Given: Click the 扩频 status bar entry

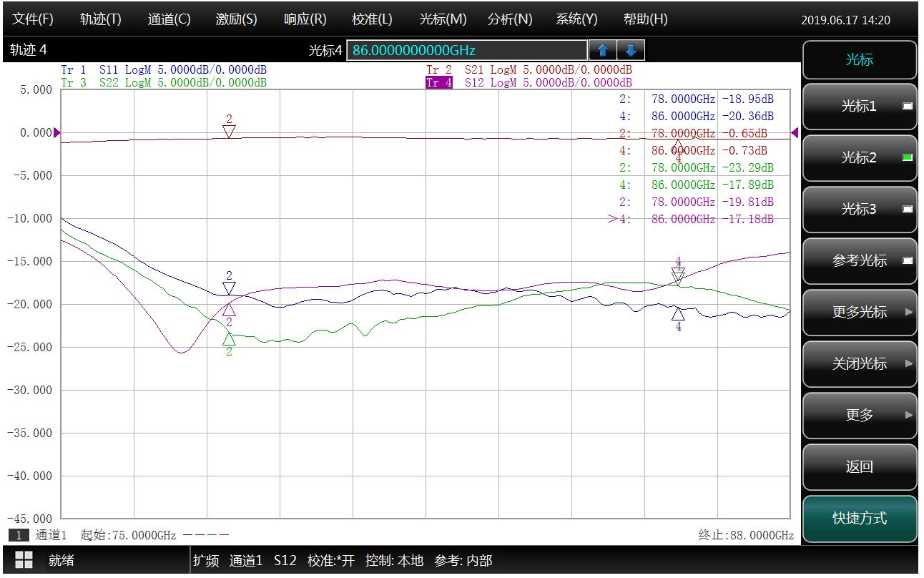Looking at the screenshot, I should 206,561.
